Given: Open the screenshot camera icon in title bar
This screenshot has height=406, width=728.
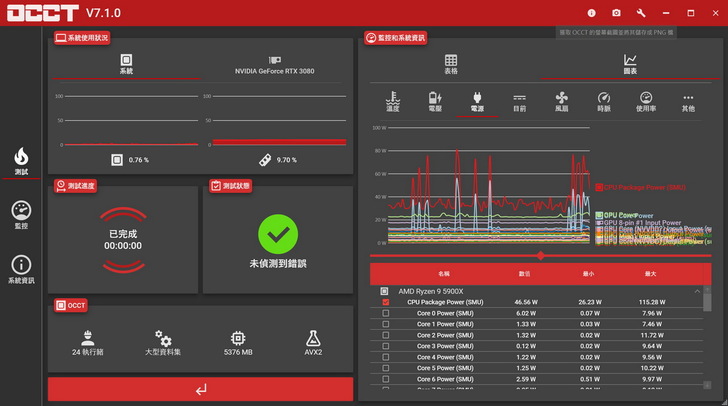Looking at the screenshot, I should tap(616, 13).
